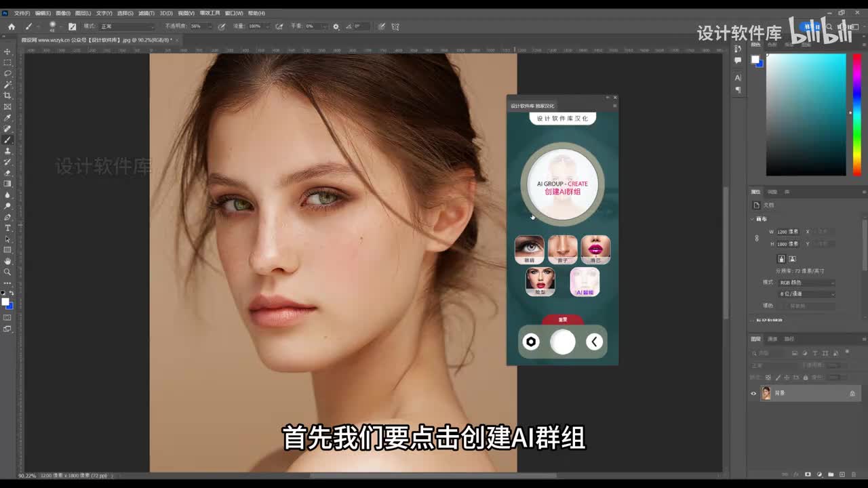The height and width of the screenshot is (488, 868).
Task: Switch to the 通道 channels tab
Action: 772,339
